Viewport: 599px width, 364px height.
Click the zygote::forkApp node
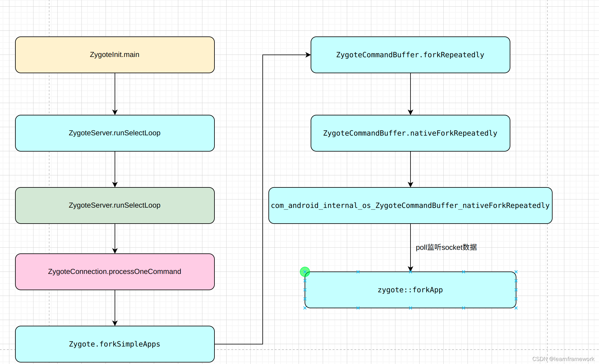coord(410,290)
